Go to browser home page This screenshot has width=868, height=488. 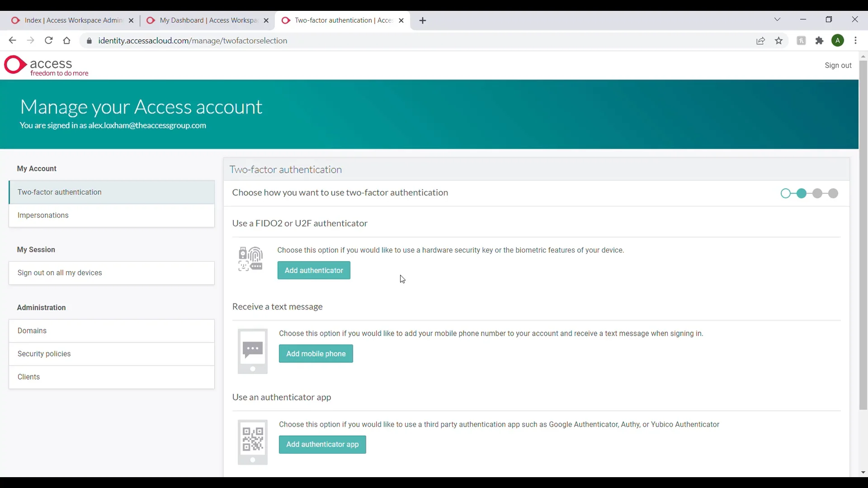[x=67, y=41]
